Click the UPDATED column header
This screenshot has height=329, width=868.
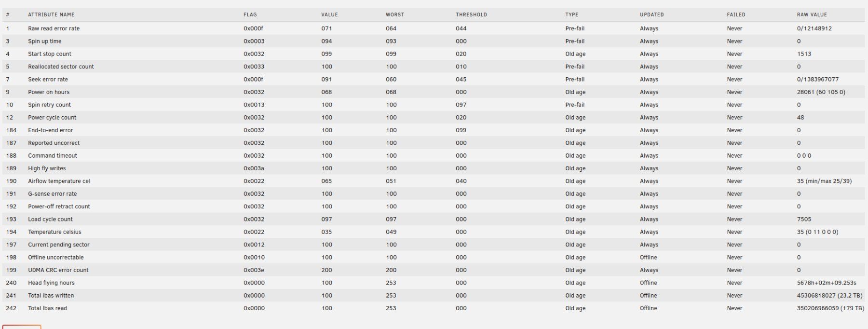pyautogui.click(x=652, y=14)
